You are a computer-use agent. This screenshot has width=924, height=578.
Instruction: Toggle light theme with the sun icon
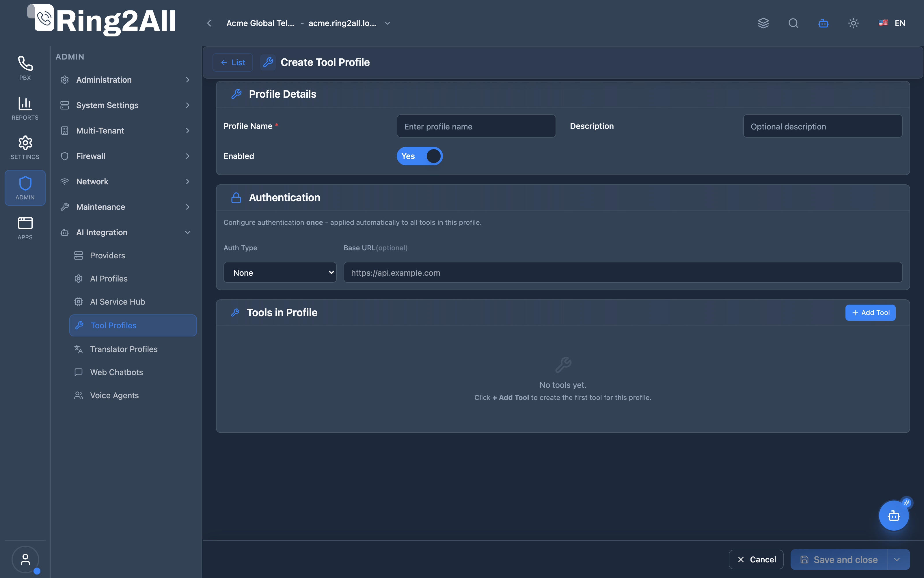[853, 23]
